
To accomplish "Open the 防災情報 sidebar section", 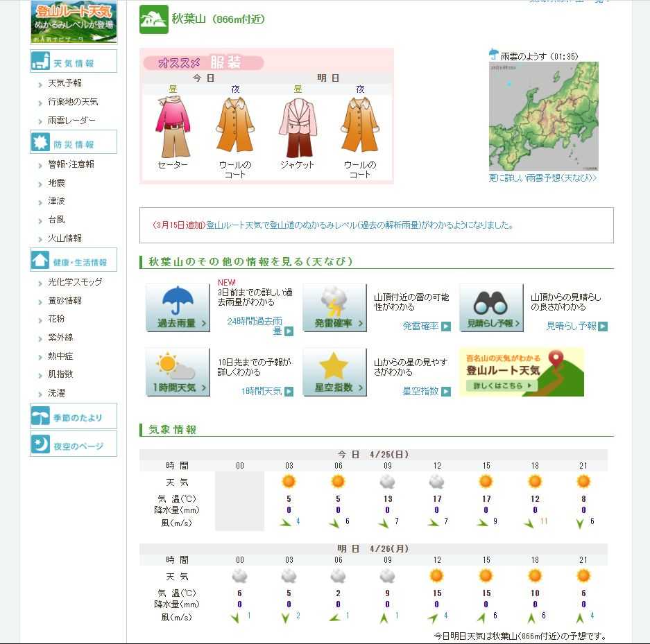I will tap(74, 143).
